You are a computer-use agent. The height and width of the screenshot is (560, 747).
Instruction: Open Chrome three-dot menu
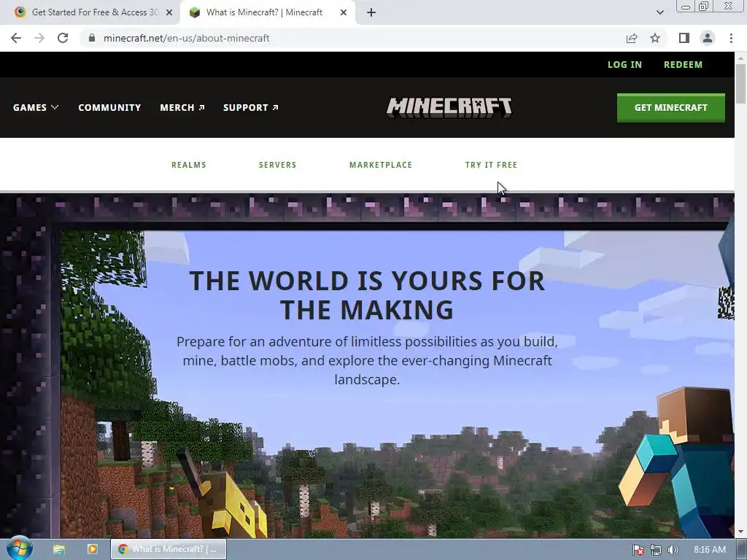coord(731,38)
